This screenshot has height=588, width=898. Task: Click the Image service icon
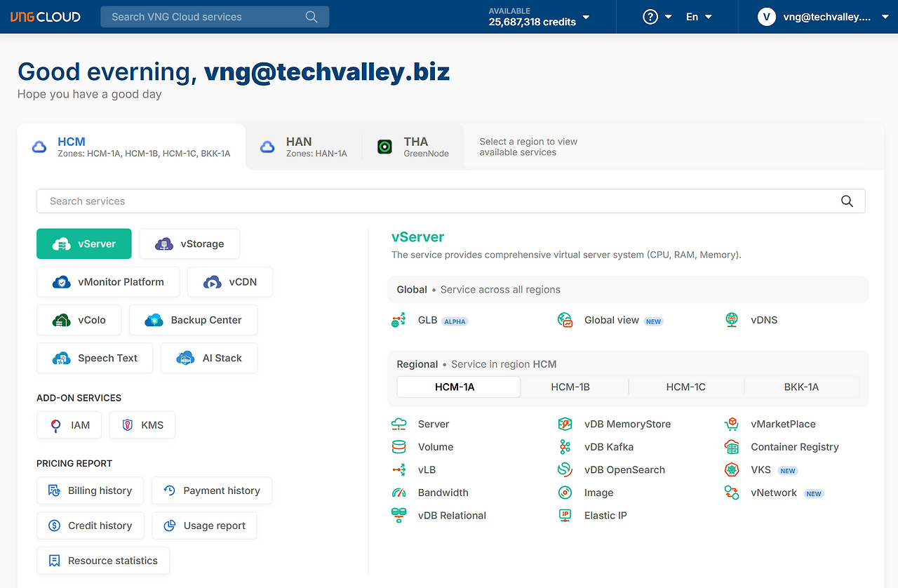[x=565, y=493]
